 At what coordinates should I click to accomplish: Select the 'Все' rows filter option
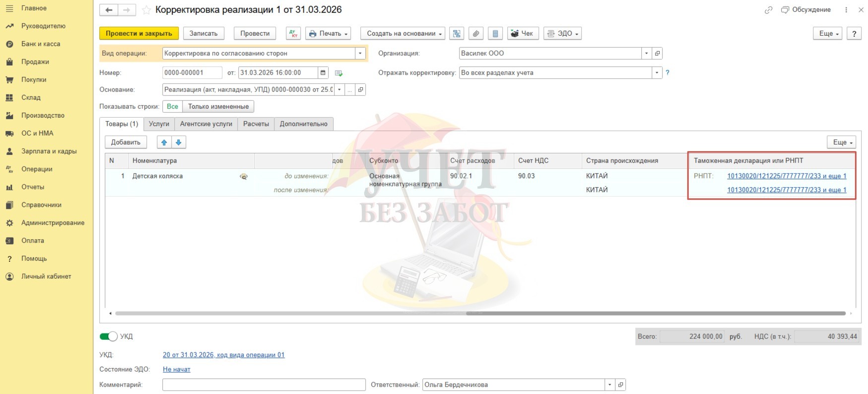[x=172, y=106]
